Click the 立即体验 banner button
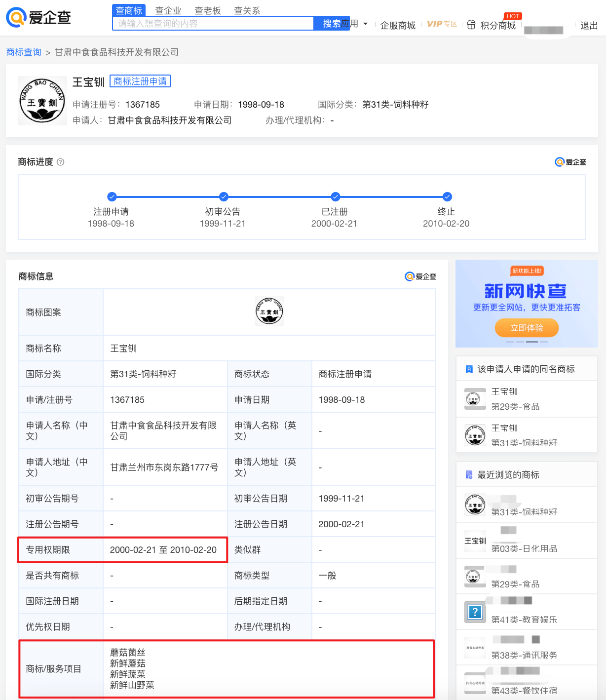The image size is (606, 700). click(527, 328)
